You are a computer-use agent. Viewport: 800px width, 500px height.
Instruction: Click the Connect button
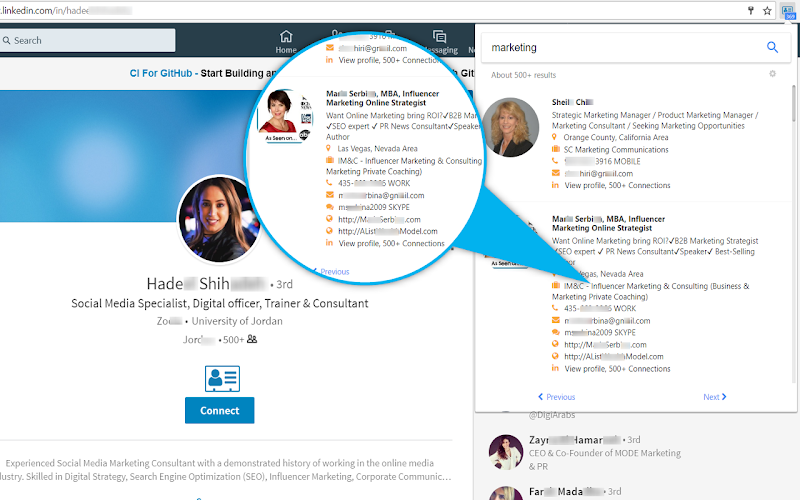[x=219, y=410]
